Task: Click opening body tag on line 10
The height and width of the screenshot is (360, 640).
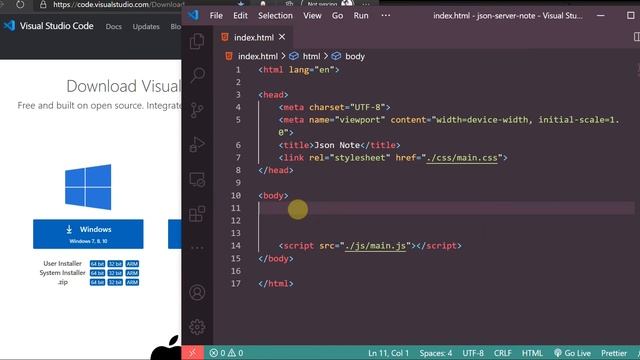Action: pos(273,196)
